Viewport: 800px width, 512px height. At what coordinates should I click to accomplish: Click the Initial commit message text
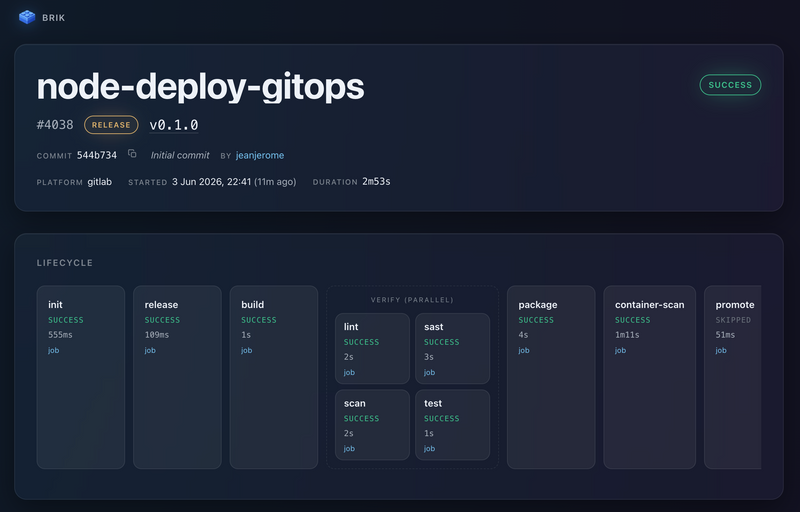[180, 155]
